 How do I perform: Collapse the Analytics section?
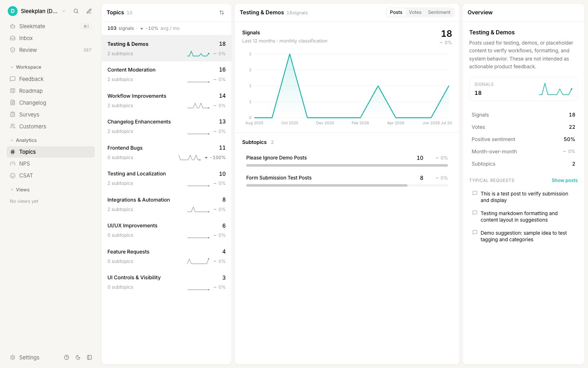pyautogui.click(x=23, y=140)
